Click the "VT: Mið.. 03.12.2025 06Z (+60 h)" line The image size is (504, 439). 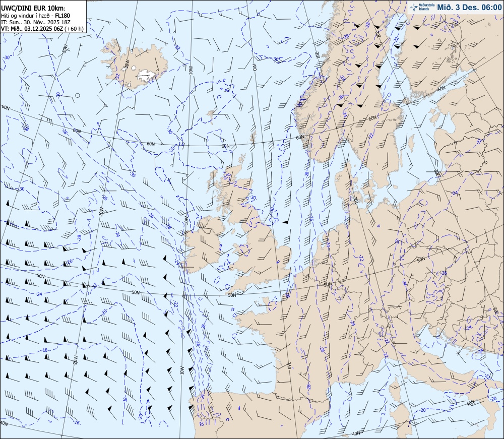click(42, 29)
